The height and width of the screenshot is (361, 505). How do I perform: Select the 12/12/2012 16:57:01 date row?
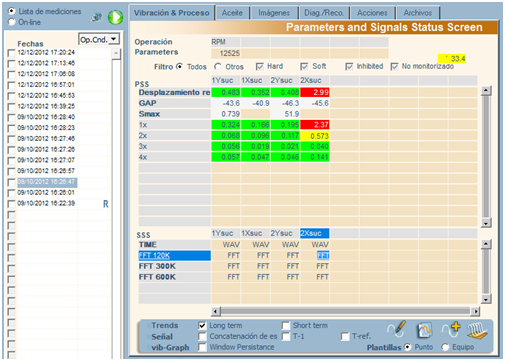[x=46, y=85]
